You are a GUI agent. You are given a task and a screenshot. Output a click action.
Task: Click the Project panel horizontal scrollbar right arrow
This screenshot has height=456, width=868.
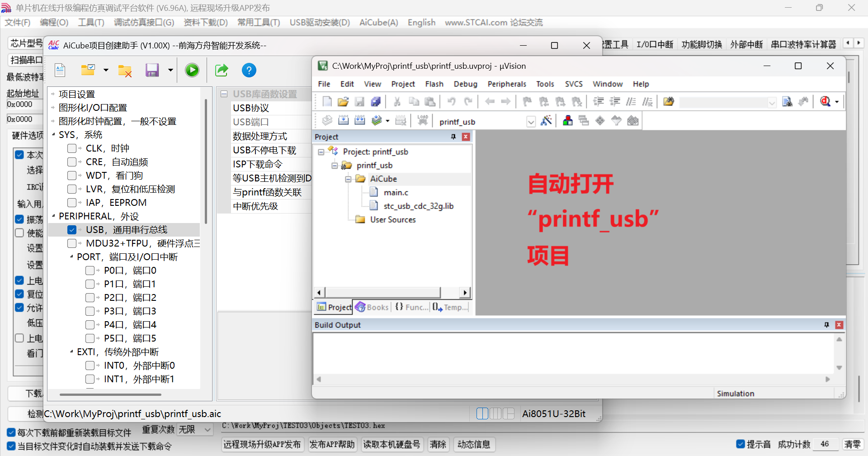coord(465,293)
